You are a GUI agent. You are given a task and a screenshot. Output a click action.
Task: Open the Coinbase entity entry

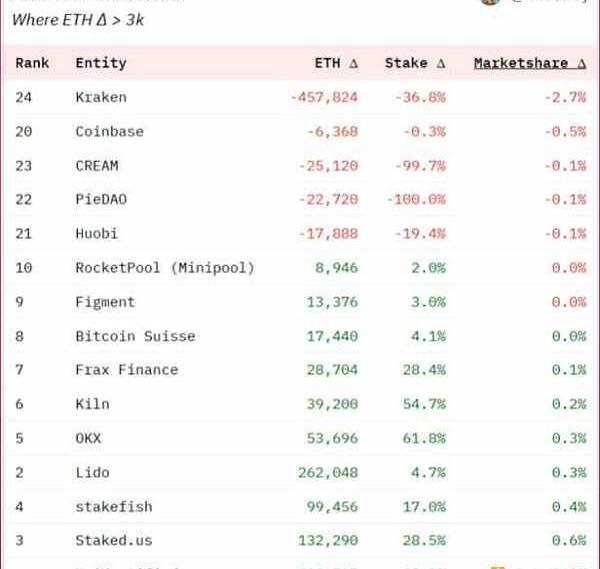(x=109, y=131)
